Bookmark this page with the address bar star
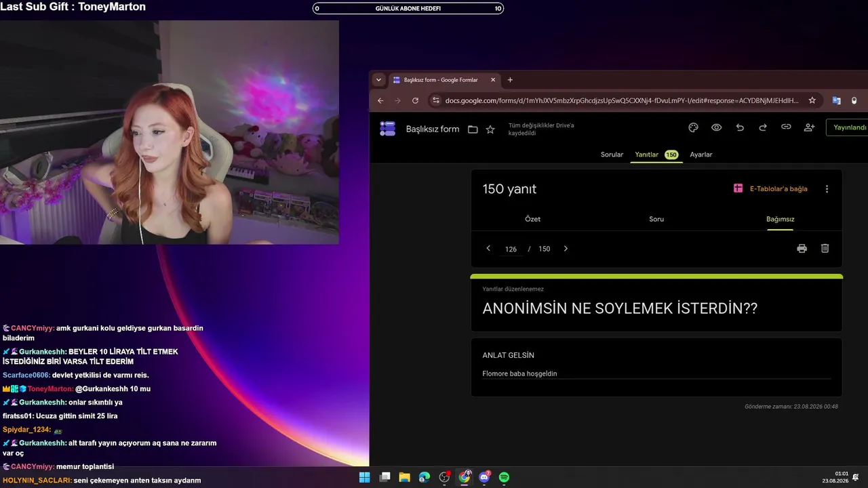The width and height of the screenshot is (868, 488). pyautogui.click(x=812, y=100)
